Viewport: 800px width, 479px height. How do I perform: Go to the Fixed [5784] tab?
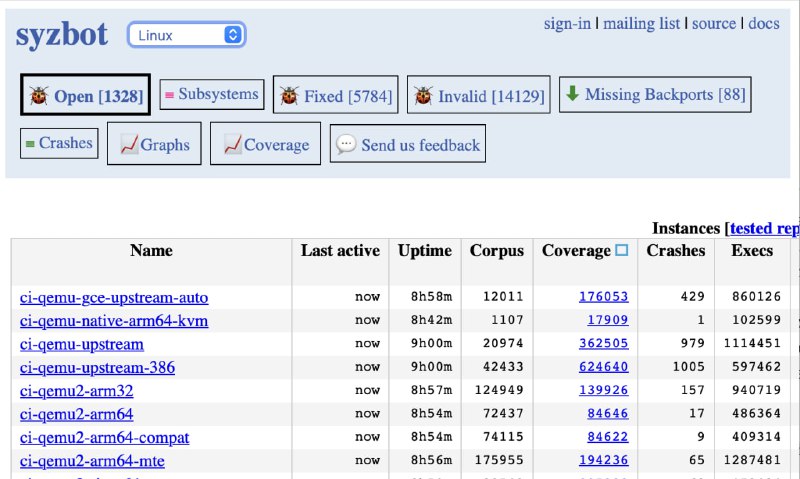(x=336, y=95)
